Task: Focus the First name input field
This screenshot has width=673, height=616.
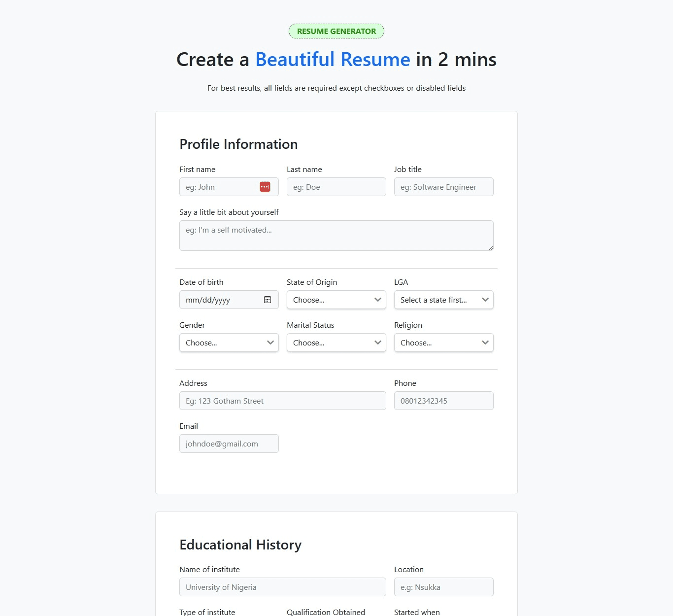Action: [219, 187]
